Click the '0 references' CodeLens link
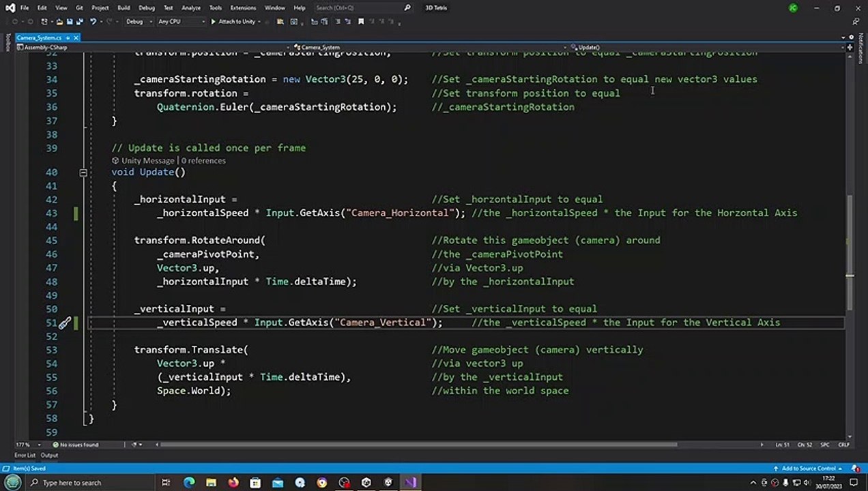This screenshot has width=868, height=491. 203,161
